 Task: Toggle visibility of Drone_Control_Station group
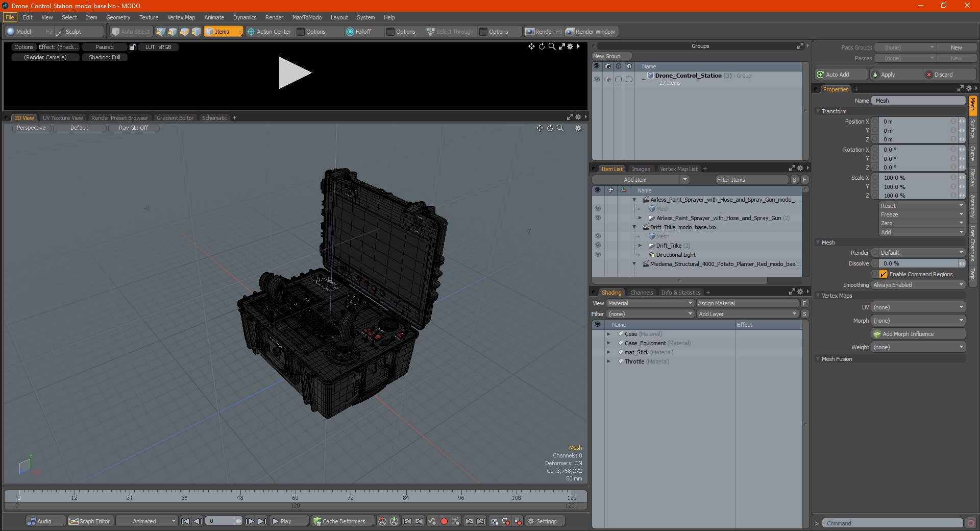(597, 80)
